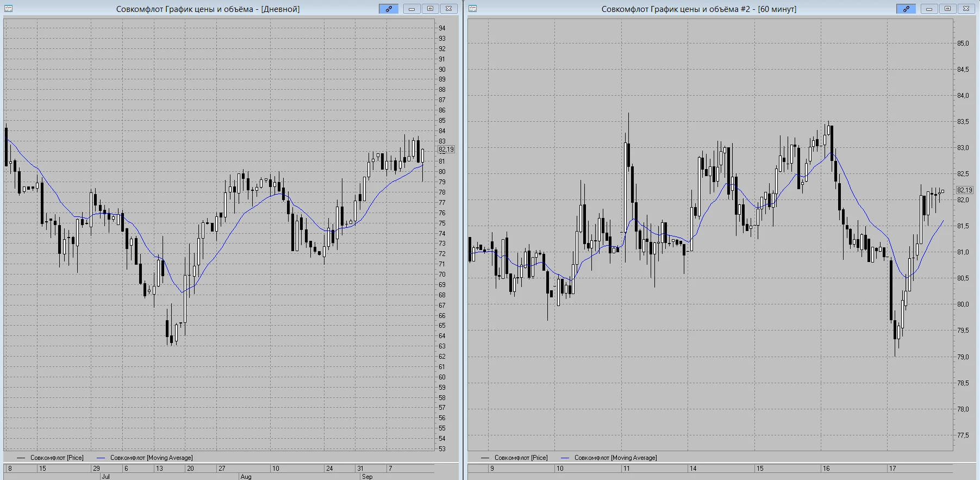
Task: Click the 82,19 current price tag in the 60 минут chart
Action: (965, 190)
